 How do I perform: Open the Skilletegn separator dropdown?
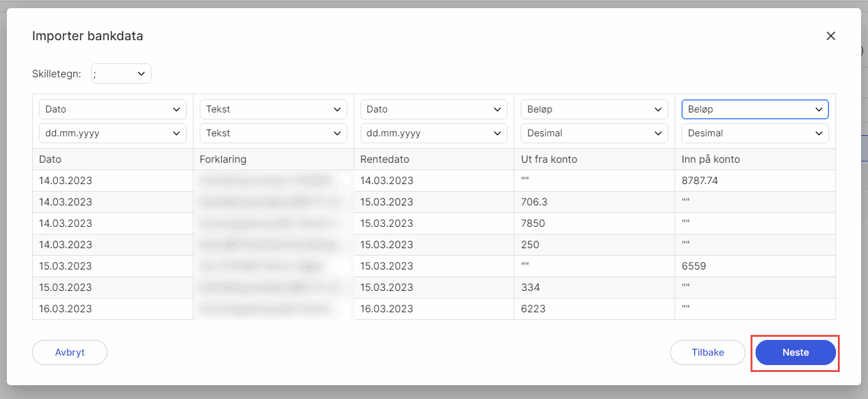pyautogui.click(x=121, y=74)
